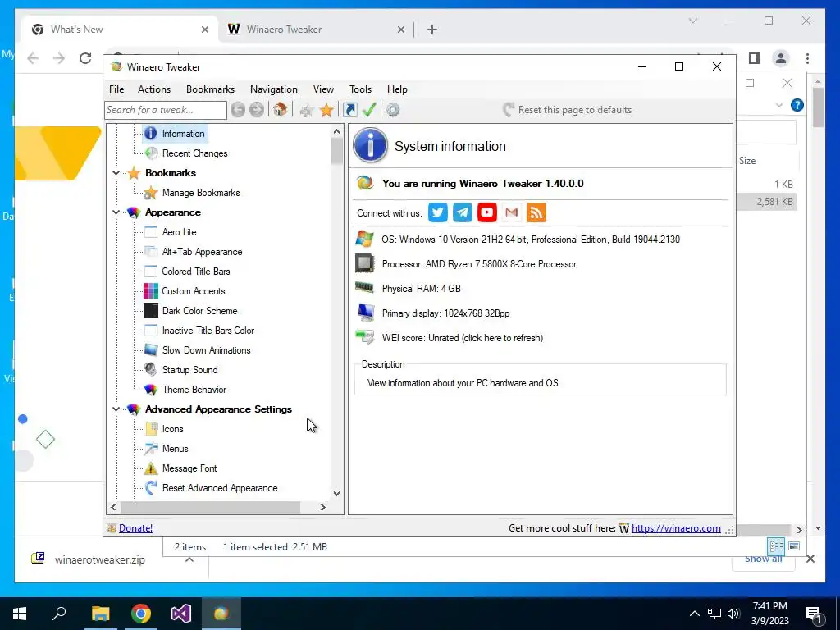Open the Tools menu
The height and width of the screenshot is (630, 840).
point(360,89)
